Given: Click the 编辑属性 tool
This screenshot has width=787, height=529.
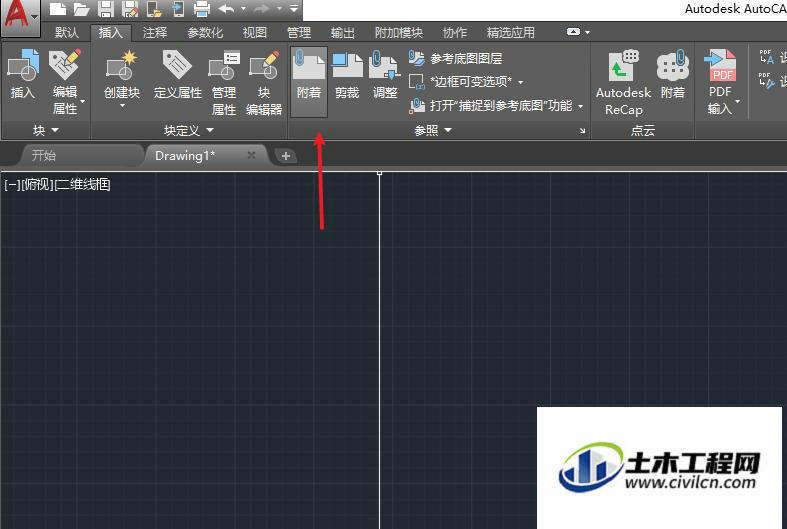Looking at the screenshot, I should click(65, 82).
